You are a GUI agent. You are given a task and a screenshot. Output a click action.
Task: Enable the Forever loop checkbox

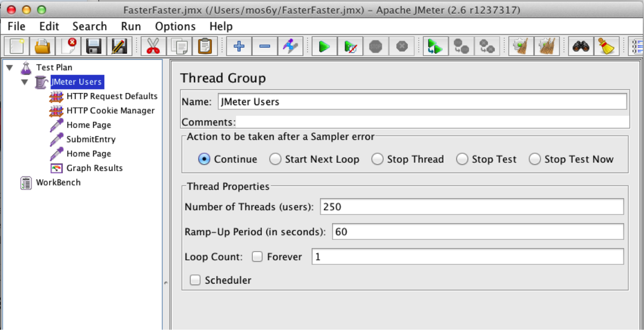click(257, 256)
